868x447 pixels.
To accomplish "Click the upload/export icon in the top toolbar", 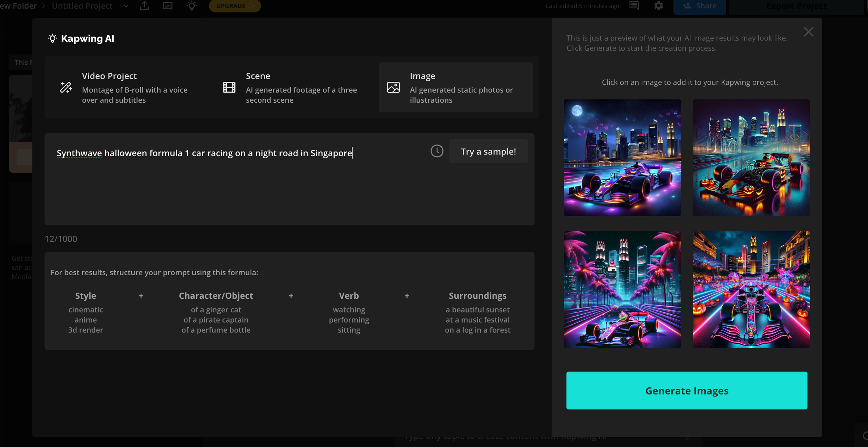I will tap(145, 5).
